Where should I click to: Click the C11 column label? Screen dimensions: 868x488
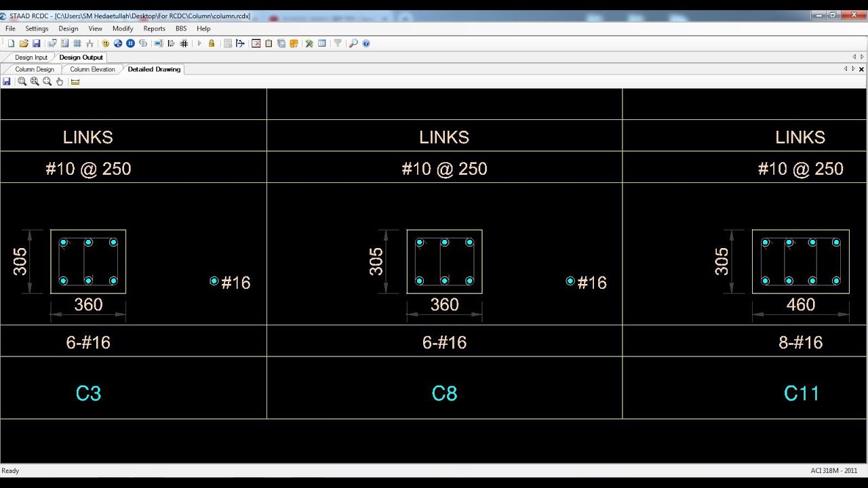click(802, 393)
